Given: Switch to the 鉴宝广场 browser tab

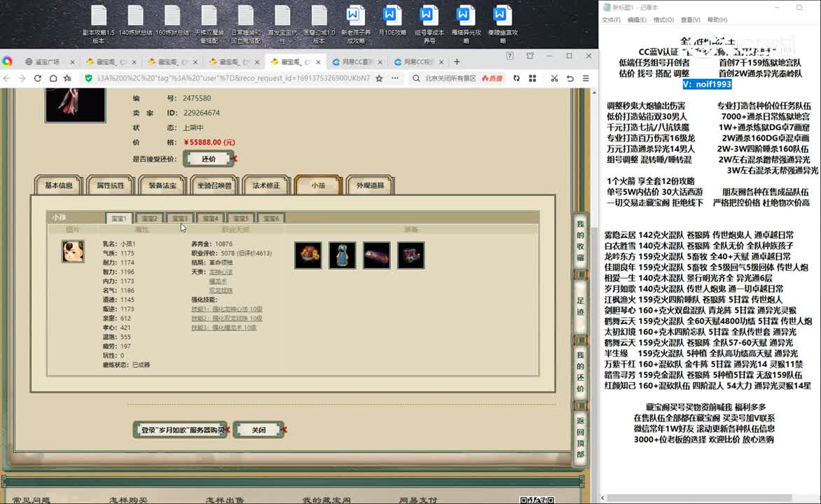Looking at the screenshot, I should (46, 62).
